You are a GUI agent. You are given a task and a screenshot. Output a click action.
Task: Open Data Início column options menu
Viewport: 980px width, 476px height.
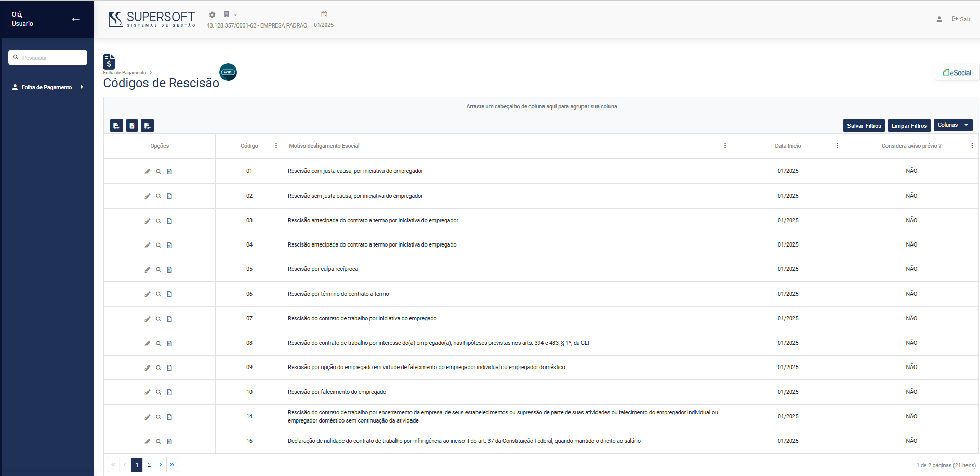837,146
